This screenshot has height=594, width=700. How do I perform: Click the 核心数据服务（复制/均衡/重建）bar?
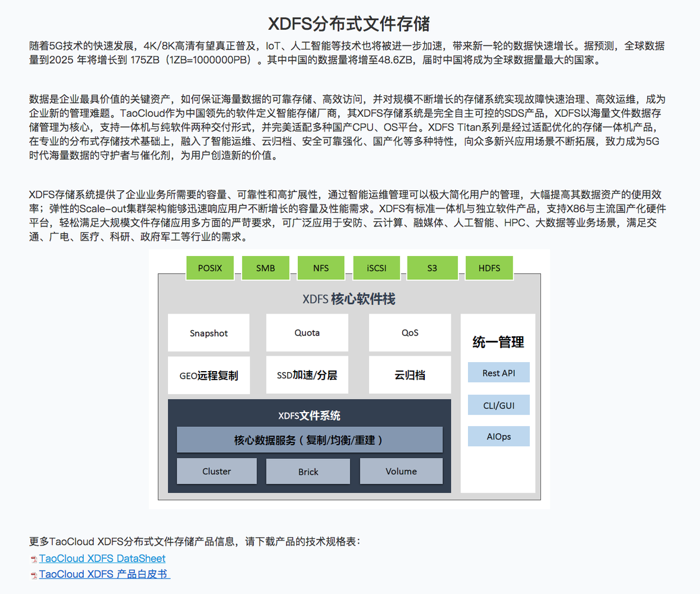(x=310, y=440)
